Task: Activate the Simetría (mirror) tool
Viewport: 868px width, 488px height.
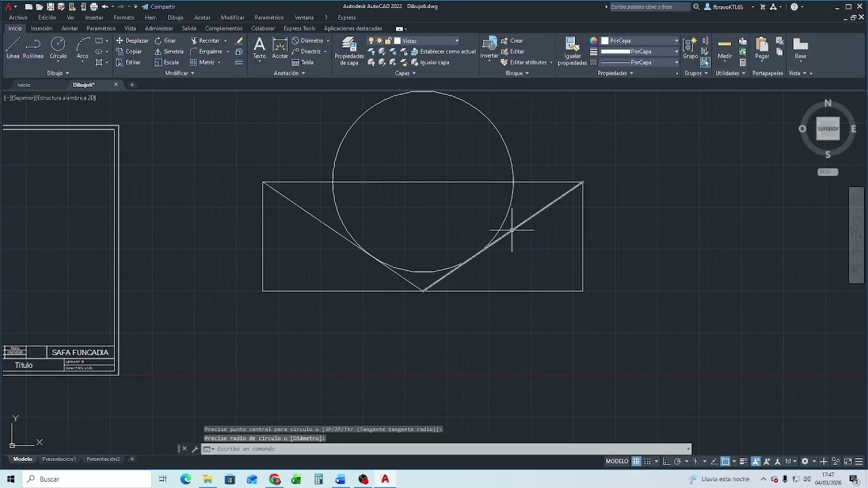Action: [169, 52]
